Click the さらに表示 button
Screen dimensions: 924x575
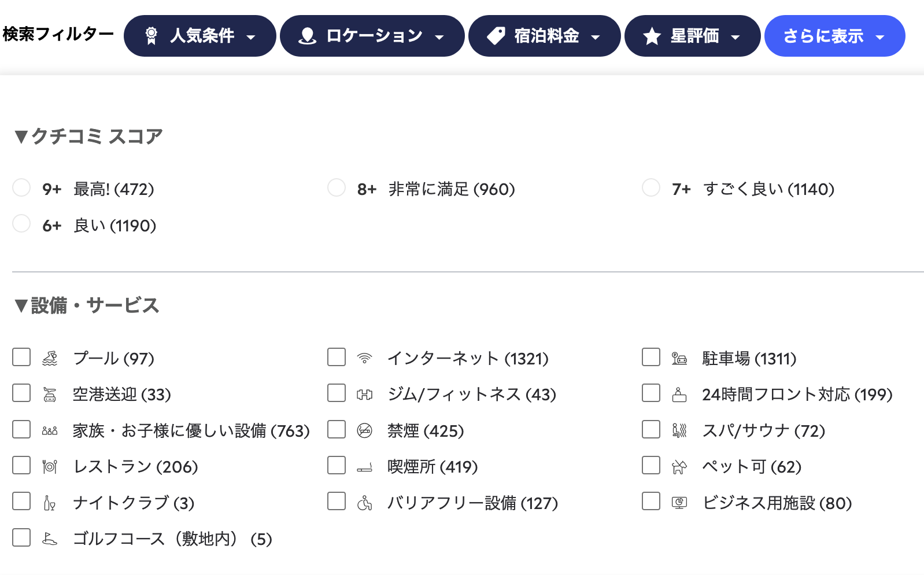pos(835,36)
